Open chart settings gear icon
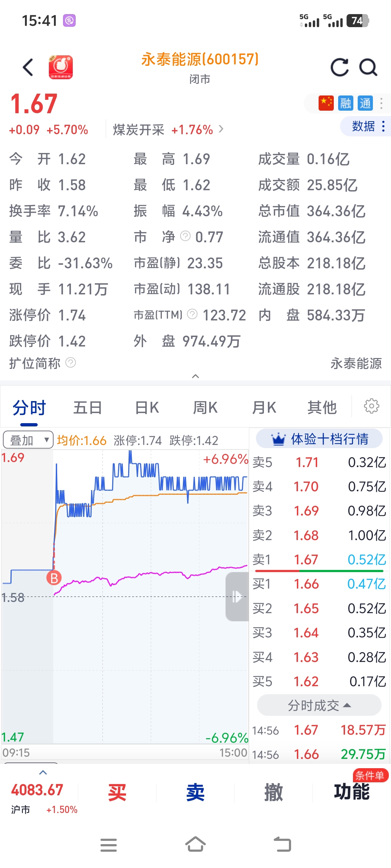391x868 pixels. point(371,406)
